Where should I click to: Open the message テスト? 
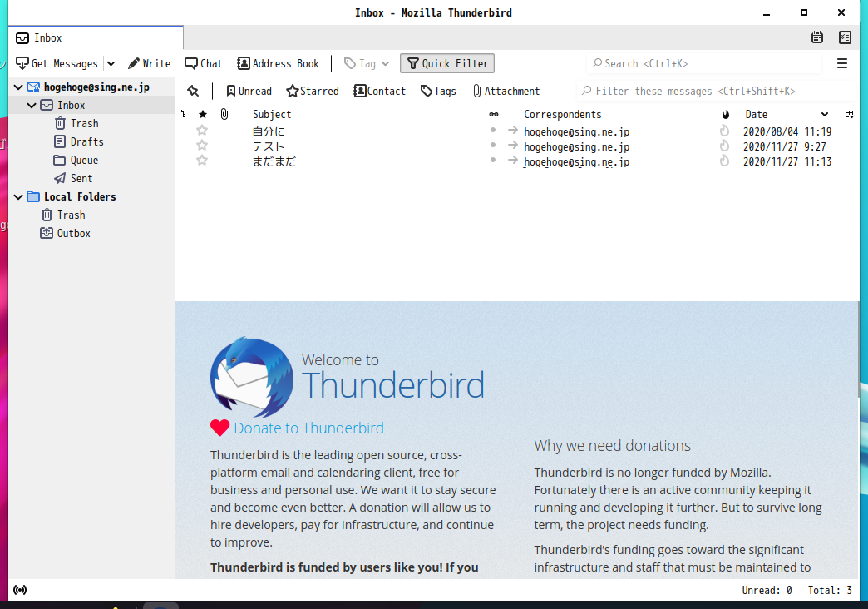(269, 147)
